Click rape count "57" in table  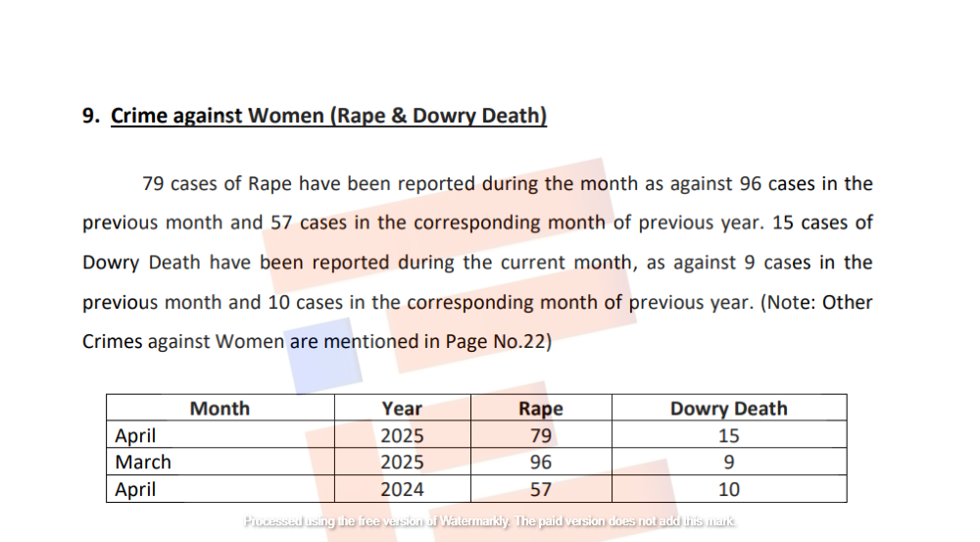click(540, 489)
